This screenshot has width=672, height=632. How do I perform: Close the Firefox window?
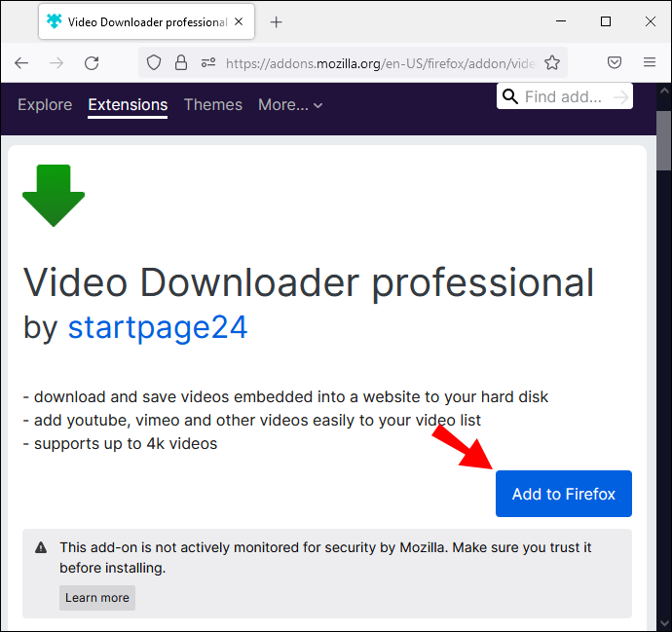(651, 21)
